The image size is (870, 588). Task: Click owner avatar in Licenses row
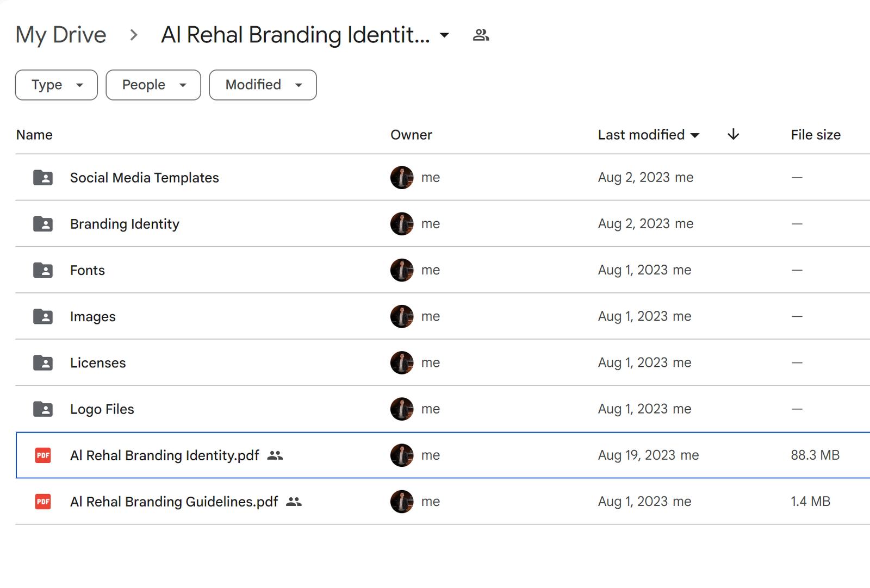402,362
